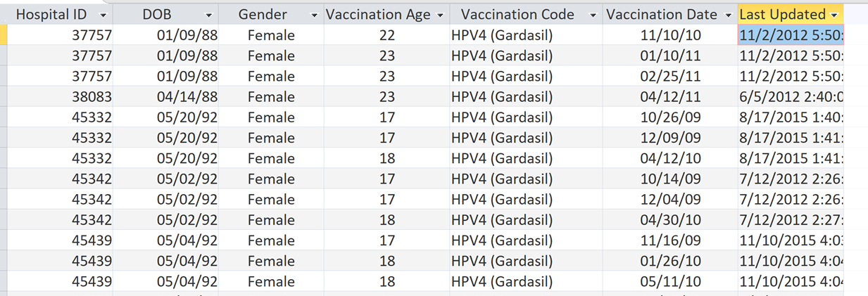
Task: Open the DOB column filter arrow
Action: pos(208,15)
